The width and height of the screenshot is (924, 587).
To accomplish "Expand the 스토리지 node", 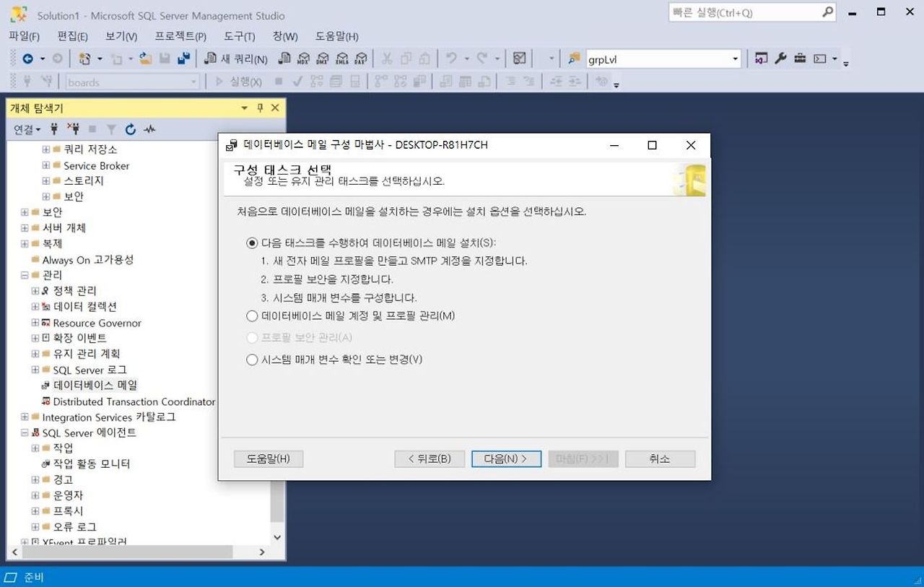I will 46,181.
